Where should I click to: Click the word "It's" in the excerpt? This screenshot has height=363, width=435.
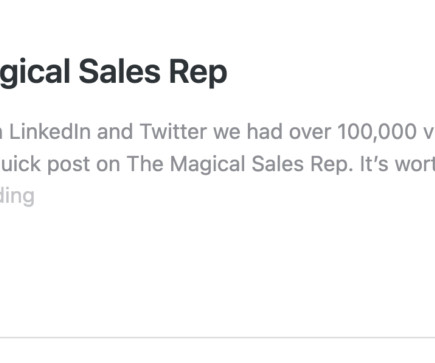(374, 164)
